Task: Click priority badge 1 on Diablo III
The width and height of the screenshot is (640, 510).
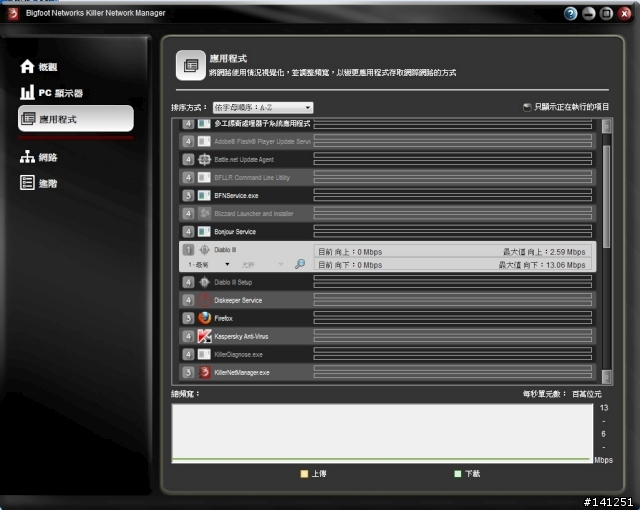Action: pos(188,250)
